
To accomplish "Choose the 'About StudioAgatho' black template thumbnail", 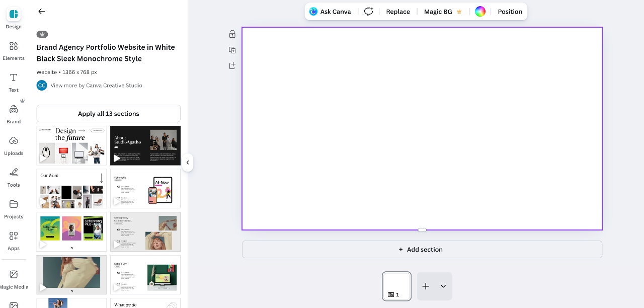I will tap(145, 145).
